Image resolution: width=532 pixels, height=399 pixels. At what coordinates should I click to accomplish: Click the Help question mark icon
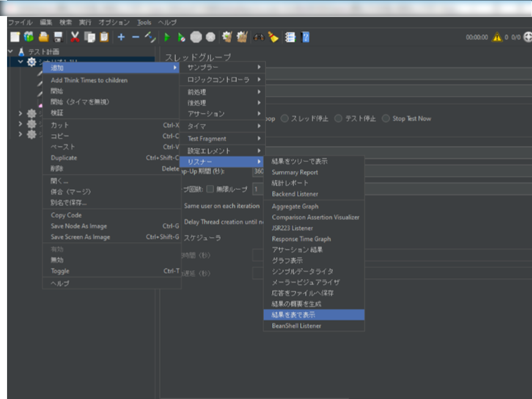coord(305,37)
